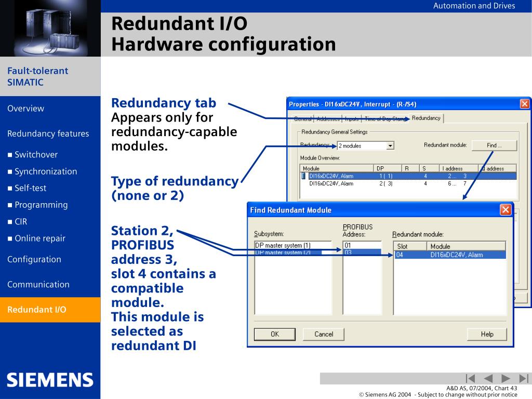Go to previous slide arrow
This screenshot has width=532, height=399.
pos(488,378)
